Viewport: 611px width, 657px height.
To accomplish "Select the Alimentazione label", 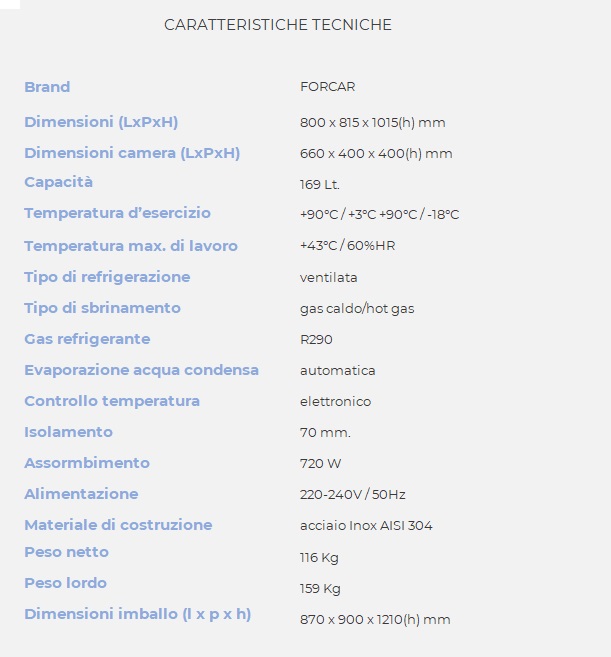I will (x=81, y=494).
